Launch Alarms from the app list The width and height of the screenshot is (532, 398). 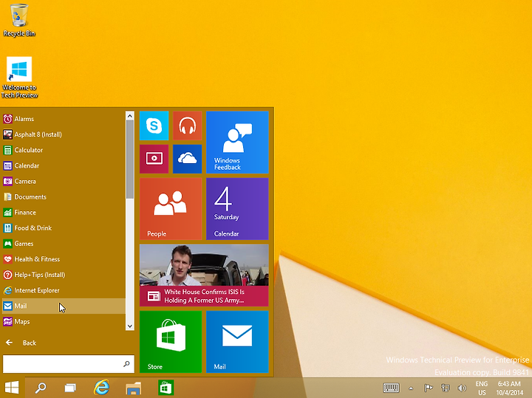[x=64, y=119]
